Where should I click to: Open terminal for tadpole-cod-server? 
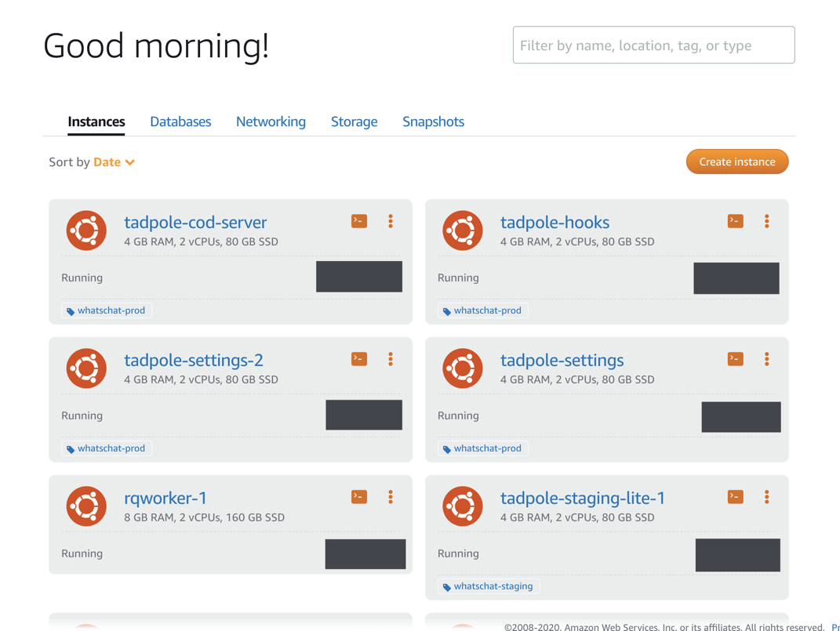coord(359,222)
